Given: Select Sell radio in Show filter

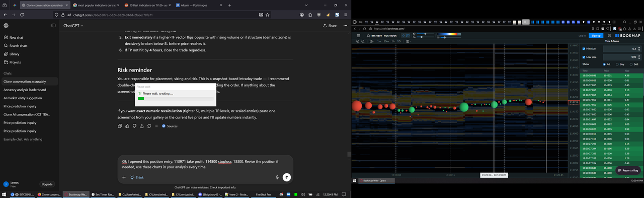Looking at the screenshot, I should click(x=631, y=64).
